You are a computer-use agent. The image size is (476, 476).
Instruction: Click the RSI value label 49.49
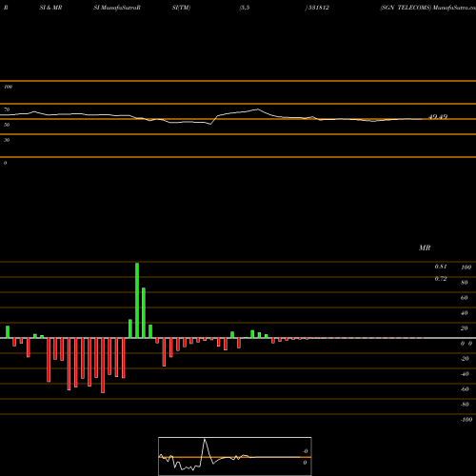pyautogui.click(x=438, y=117)
